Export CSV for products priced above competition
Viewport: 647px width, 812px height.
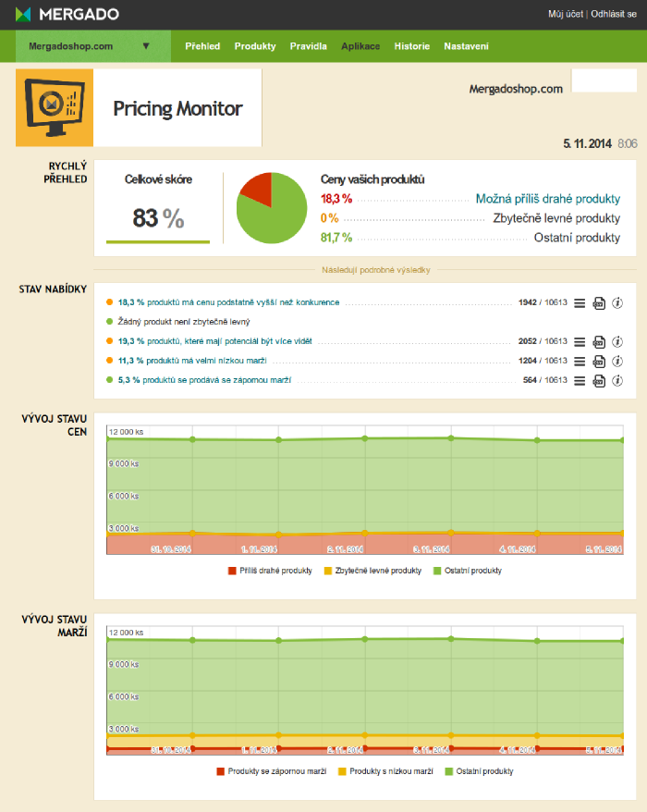point(599,303)
